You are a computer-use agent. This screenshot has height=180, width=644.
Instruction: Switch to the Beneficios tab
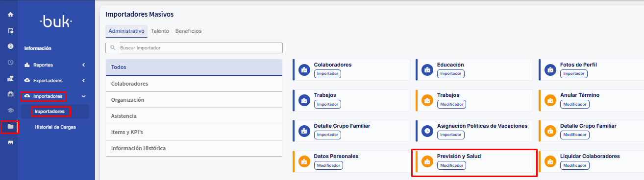tap(188, 31)
